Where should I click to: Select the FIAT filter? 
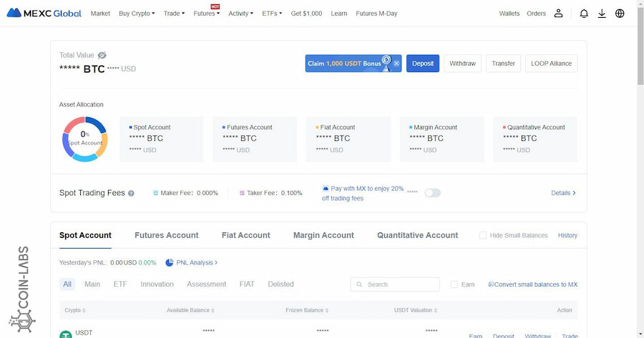(x=247, y=284)
